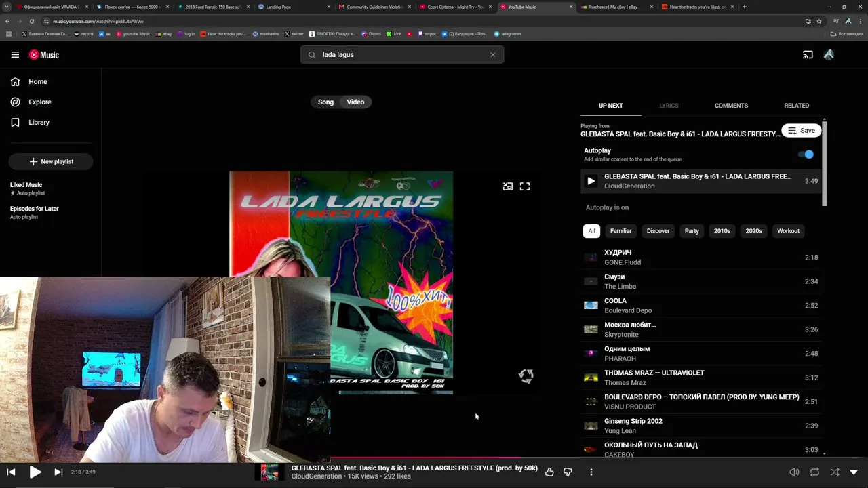Play ХУДРИЧ by GONE.Fludd from the queue
Image resolution: width=868 pixels, height=488 pixels.
click(x=701, y=258)
